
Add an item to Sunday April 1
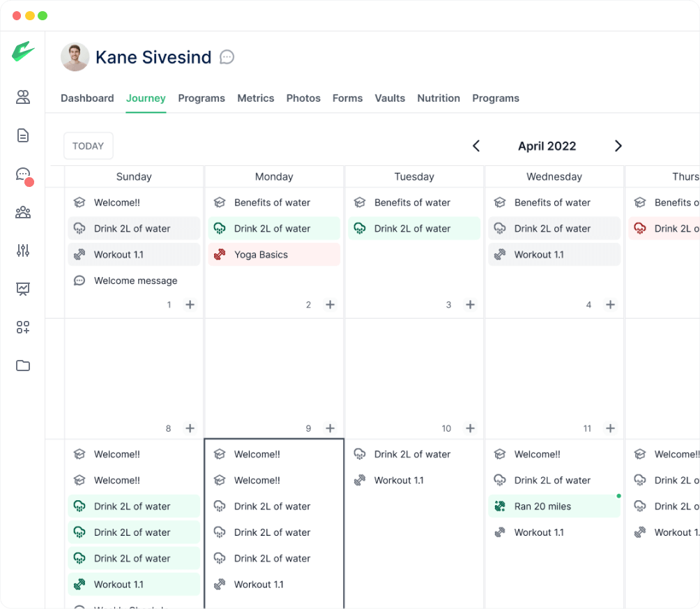tap(190, 305)
